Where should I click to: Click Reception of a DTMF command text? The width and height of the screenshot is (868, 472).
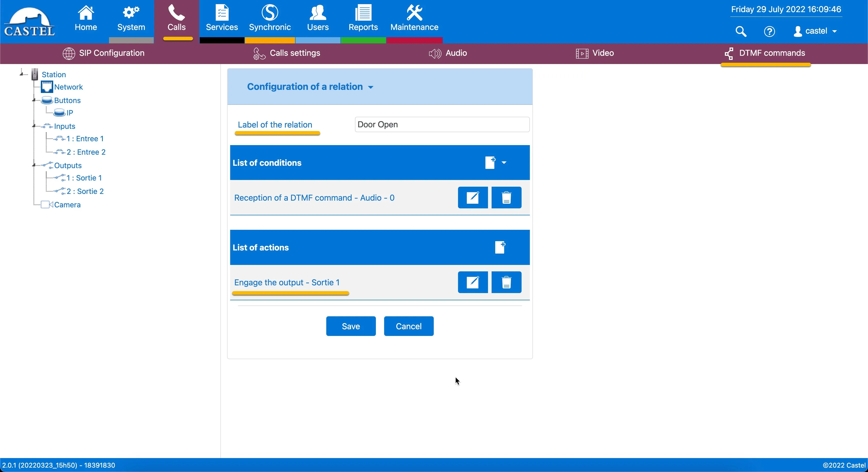(314, 198)
